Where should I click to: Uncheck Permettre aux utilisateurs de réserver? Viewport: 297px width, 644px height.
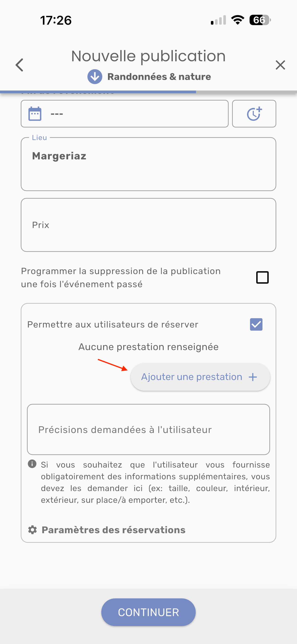point(256,325)
